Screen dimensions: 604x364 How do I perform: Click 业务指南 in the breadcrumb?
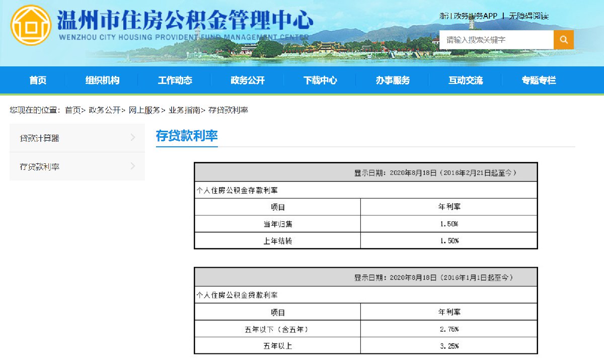tap(184, 110)
